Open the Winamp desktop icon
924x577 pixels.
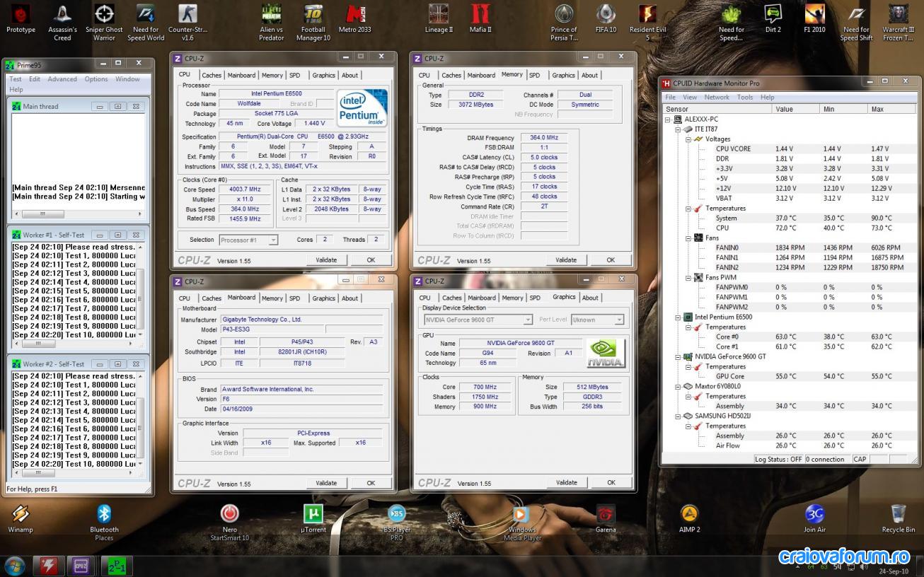(x=21, y=519)
